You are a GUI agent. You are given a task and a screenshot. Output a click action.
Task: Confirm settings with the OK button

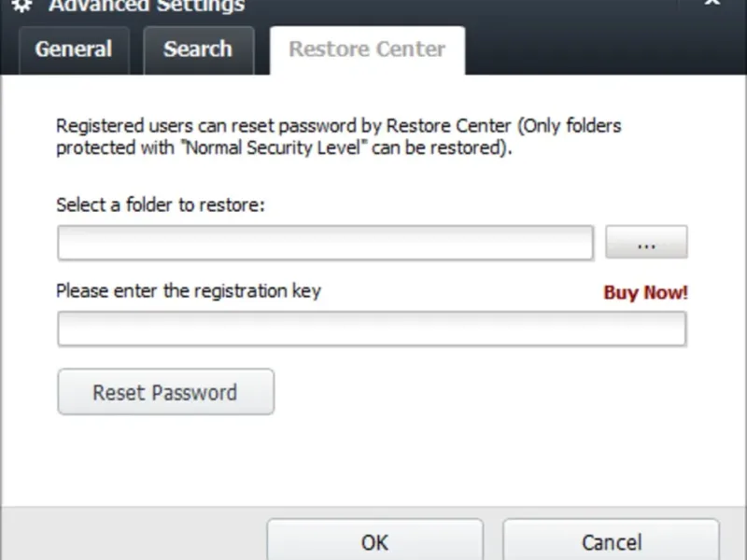coord(374,542)
